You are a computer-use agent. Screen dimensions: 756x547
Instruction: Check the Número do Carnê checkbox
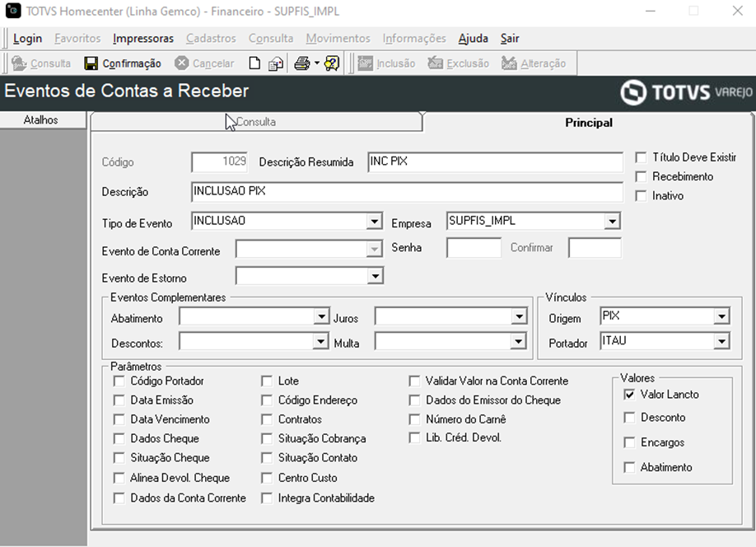(x=414, y=419)
